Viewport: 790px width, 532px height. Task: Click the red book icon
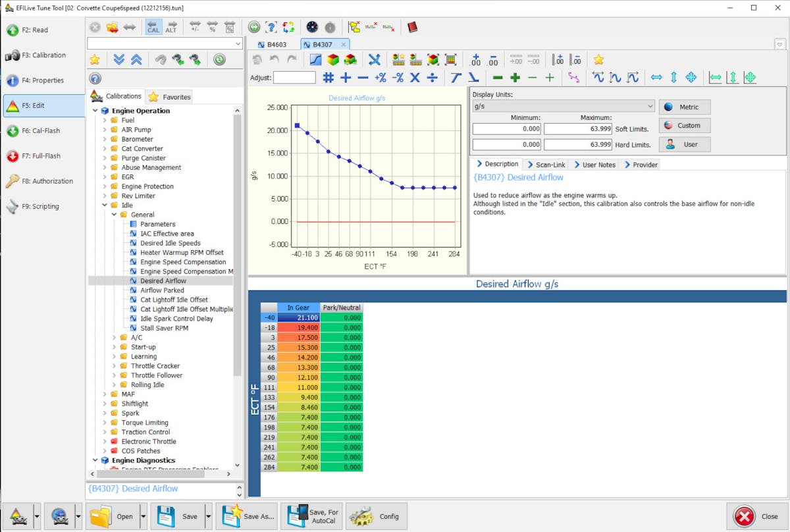412,27
